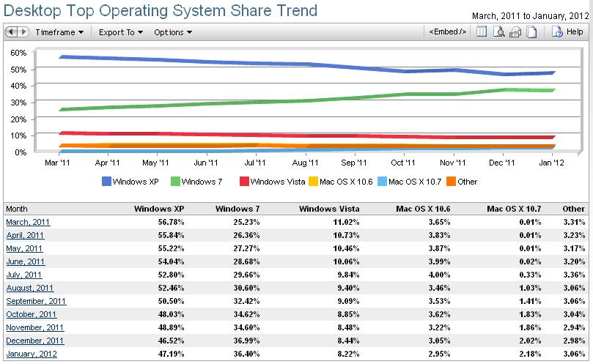
Task: Click the previous timeframe arrow
Action: tap(12, 32)
